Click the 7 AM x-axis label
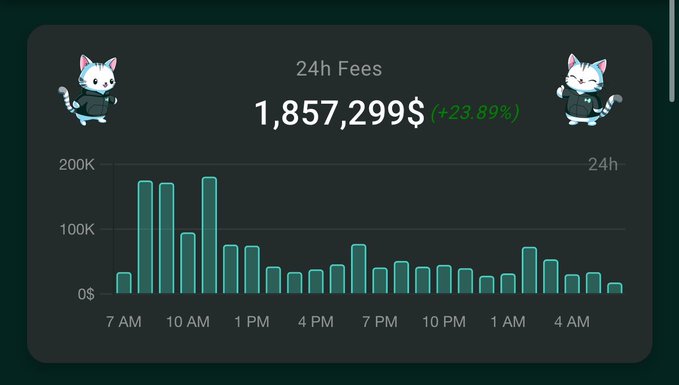Screen dimensions: 679x385 pos(123,322)
